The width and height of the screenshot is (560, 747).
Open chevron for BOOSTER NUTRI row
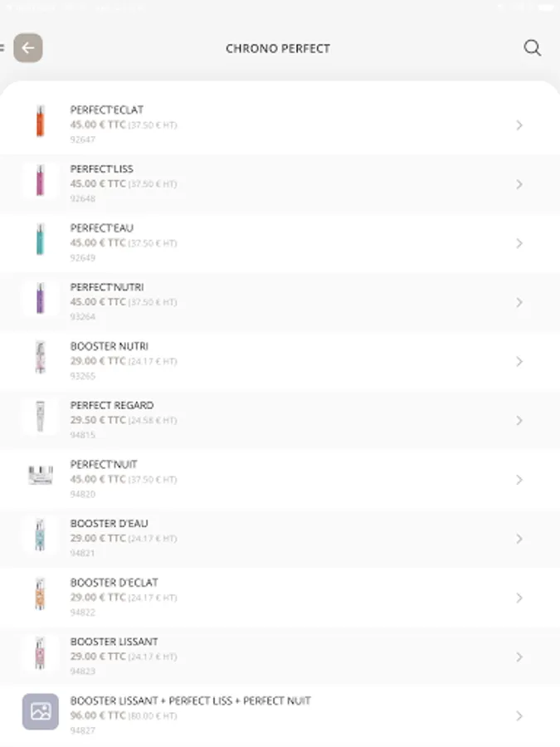click(x=519, y=361)
